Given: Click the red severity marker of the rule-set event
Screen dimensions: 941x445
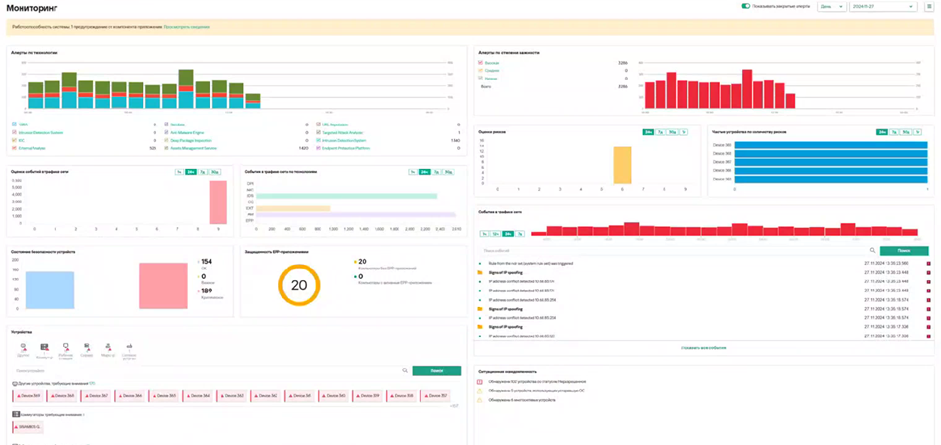Looking at the screenshot, I should pyautogui.click(x=928, y=263).
